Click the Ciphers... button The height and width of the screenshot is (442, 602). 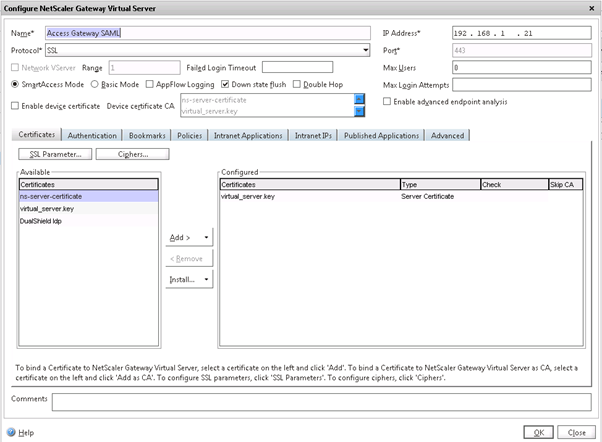click(x=133, y=154)
